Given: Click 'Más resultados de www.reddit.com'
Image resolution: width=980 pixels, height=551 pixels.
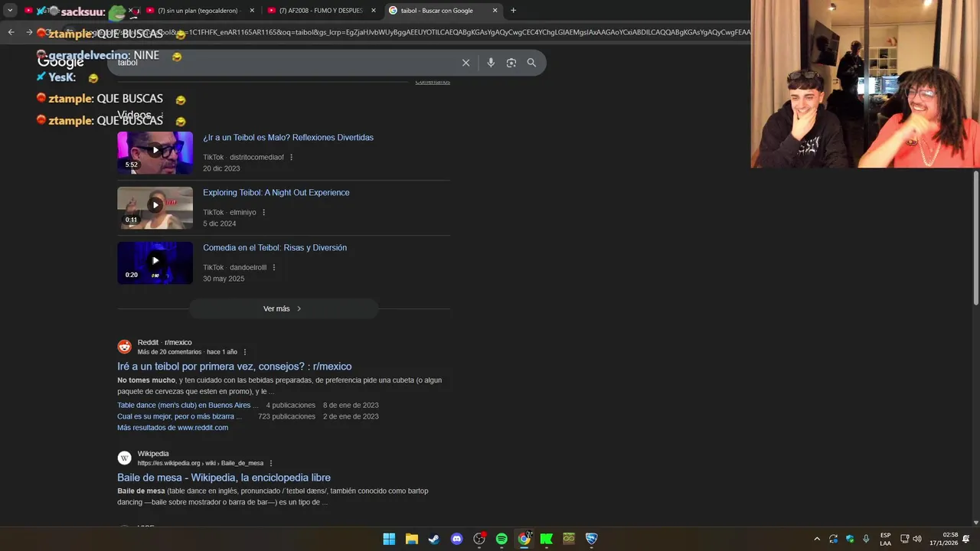Looking at the screenshot, I should [172, 428].
